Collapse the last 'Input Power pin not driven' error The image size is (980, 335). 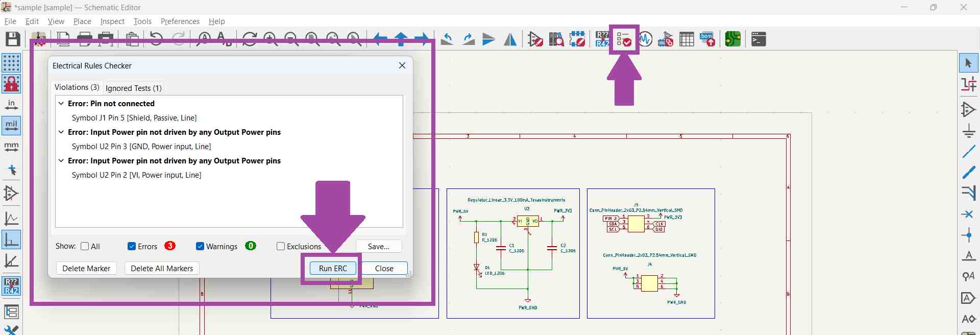pyautogui.click(x=61, y=161)
